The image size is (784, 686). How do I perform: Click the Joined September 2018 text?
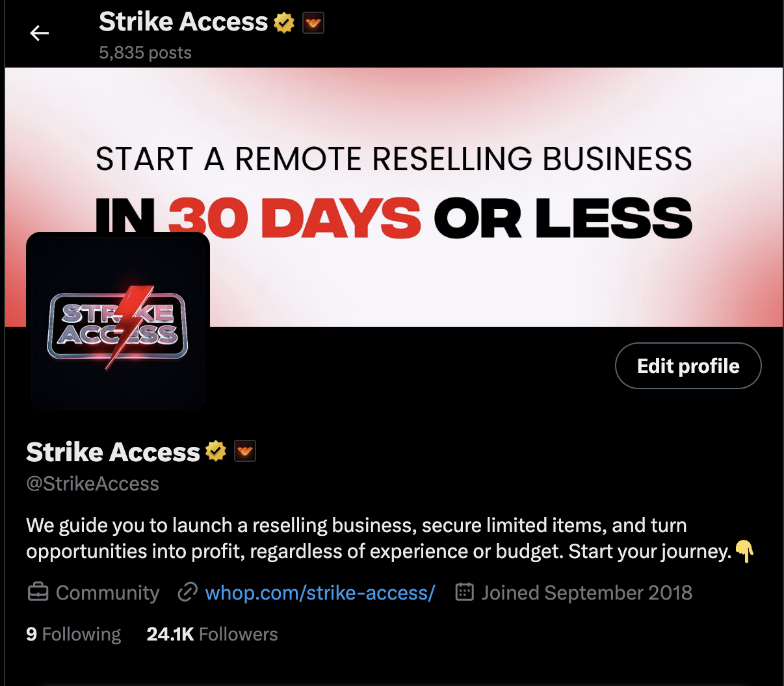[x=586, y=592]
